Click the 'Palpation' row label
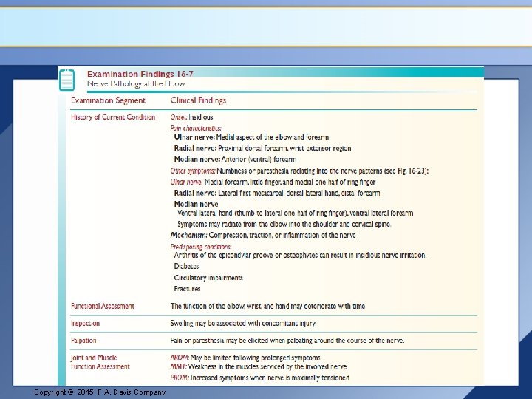The height and width of the screenshot is (399, 532). click(x=83, y=341)
